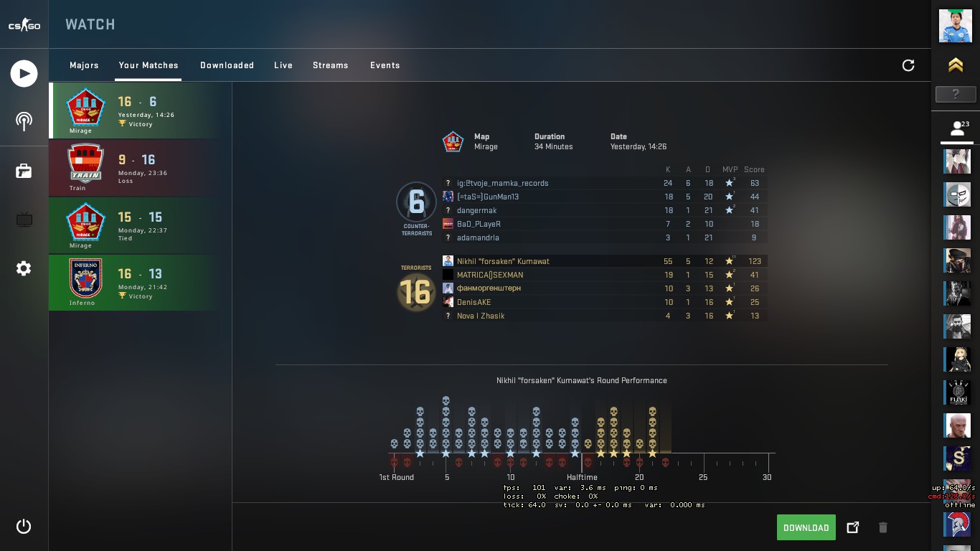Open the Watch broadcast antenna icon
Screen dimensions: 980x551
(24, 121)
